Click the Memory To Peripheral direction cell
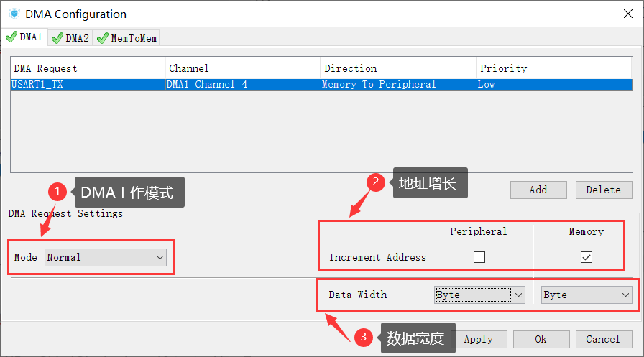Screen dimensions: 644x357 (x=398, y=85)
